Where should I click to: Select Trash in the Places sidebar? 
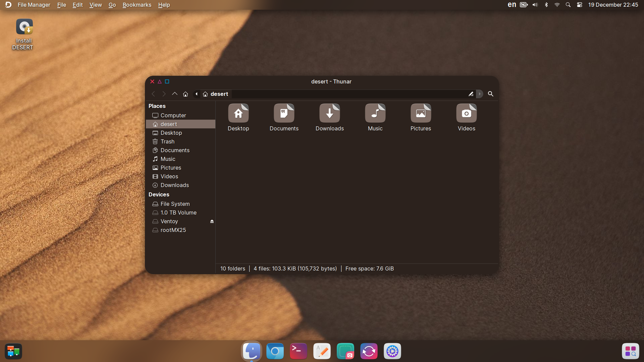point(167,141)
